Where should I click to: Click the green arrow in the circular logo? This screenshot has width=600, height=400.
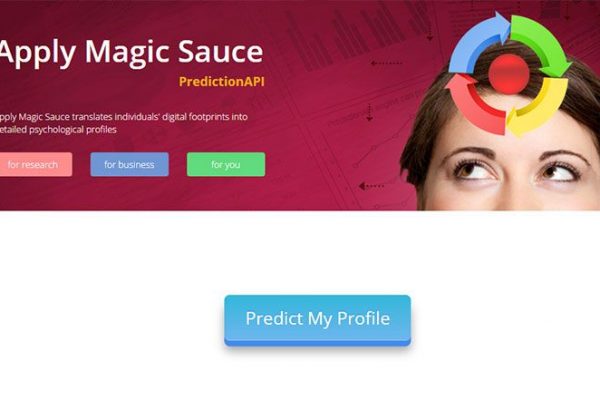(x=542, y=44)
